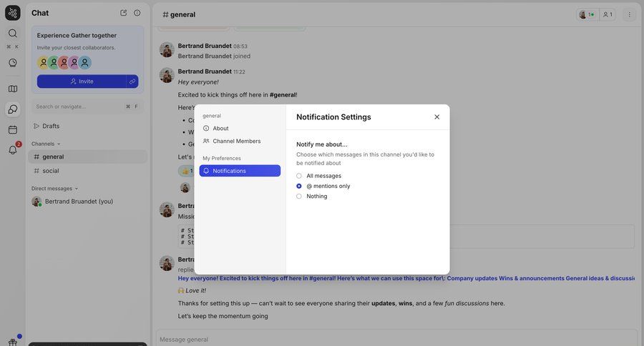
Task: Open the calendar icon in left sidebar
Action: pos(13,129)
